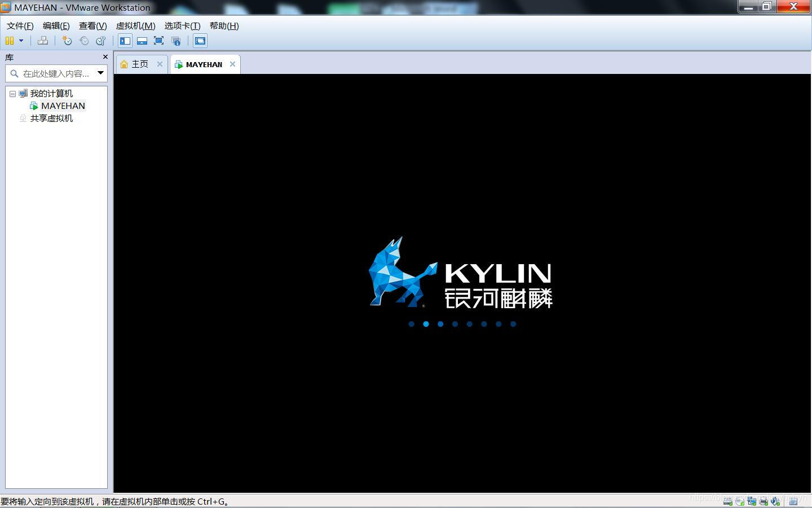Open the library search filter dropdown
Screen dimensions: 812x508
coord(100,73)
